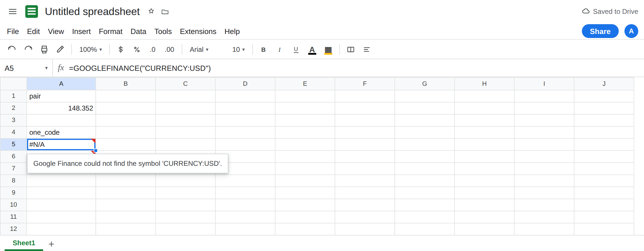Screen dimensions: 644x251
Task: Click the merge cells icon
Action: point(351,50)
